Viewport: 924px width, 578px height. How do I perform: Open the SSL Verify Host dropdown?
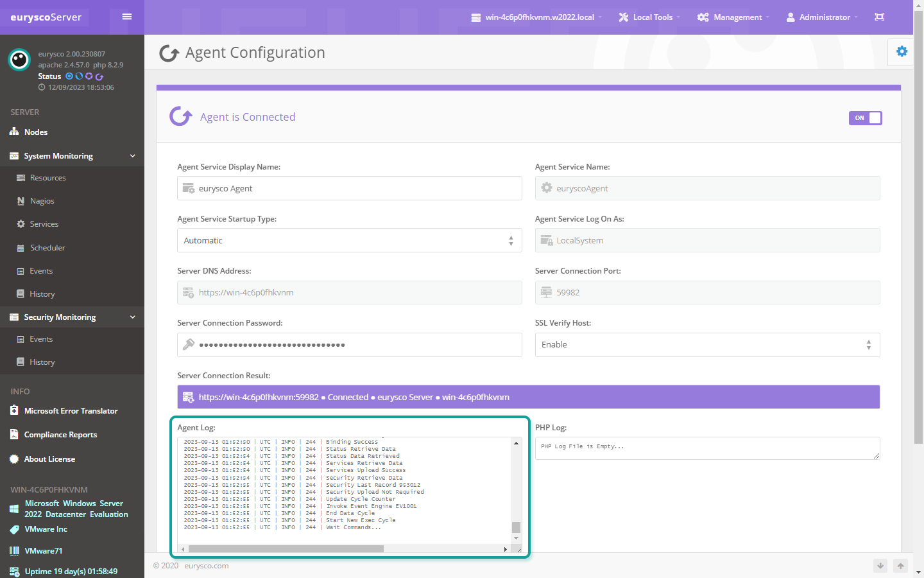(707, 345)
